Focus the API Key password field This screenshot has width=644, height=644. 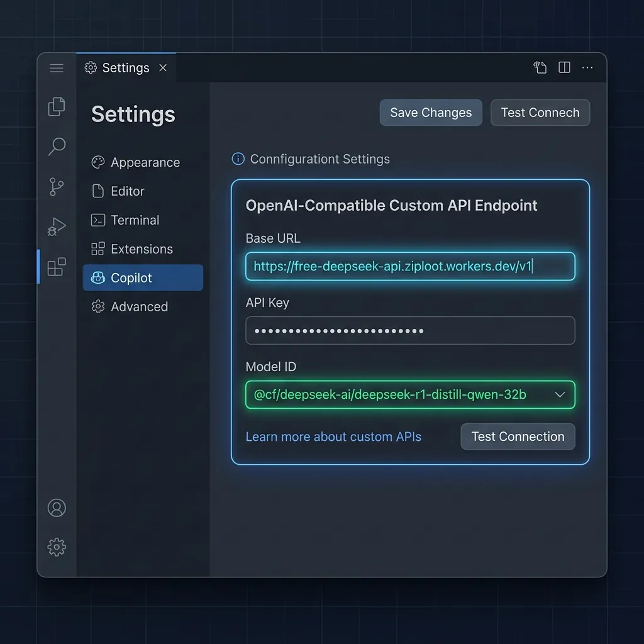coord(410,331)
